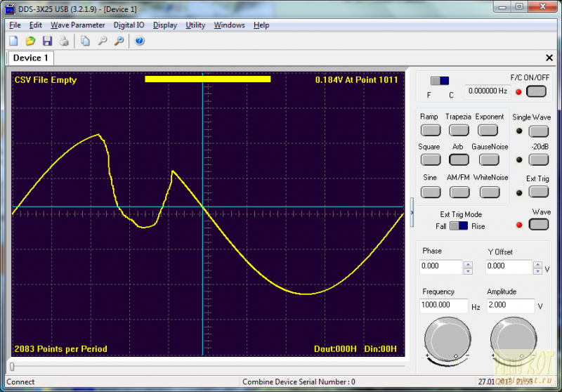
Task: Click the New file toolbar icon
Action: (x=13, y=41)
